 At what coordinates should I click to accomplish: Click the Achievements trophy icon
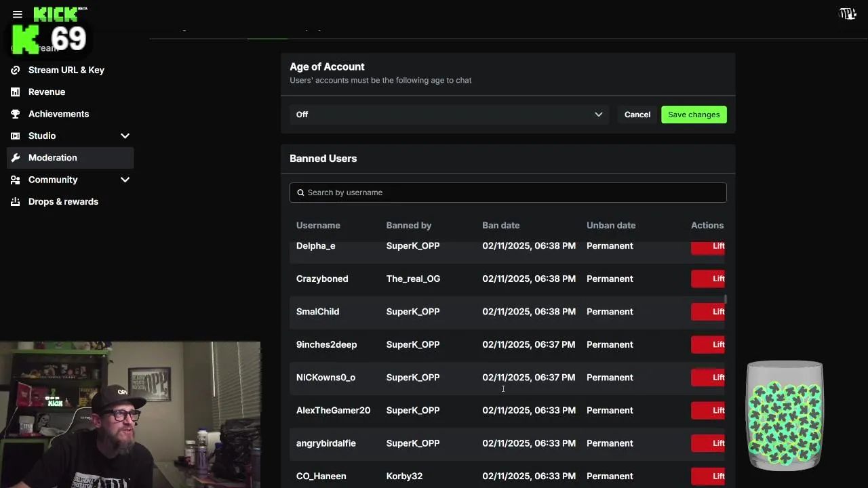coord(16,114)
